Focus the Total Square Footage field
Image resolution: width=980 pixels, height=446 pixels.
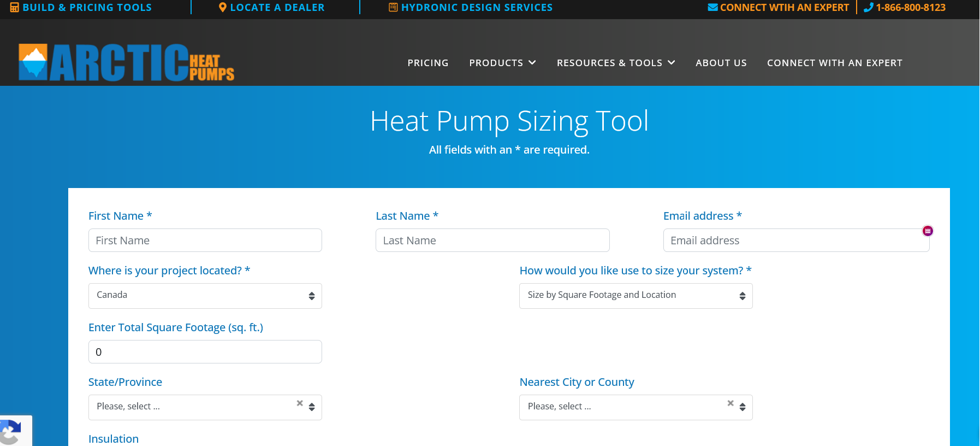coord(205,352)
